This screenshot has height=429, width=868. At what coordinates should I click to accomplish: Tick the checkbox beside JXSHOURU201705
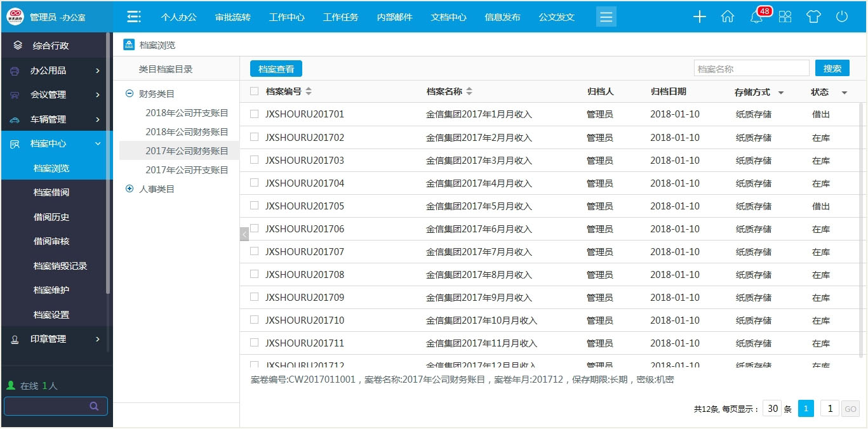click(x=254, y=206)
